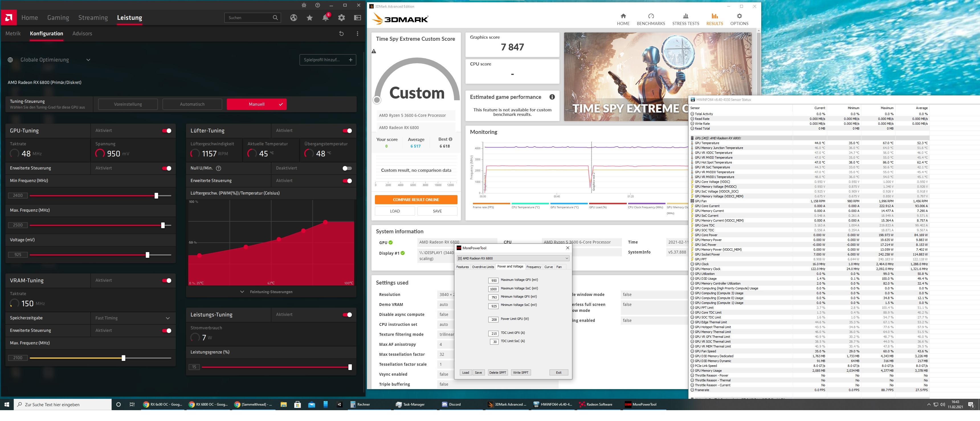This screenshot has height=421, width=980.
Task: Toggle GPU Erweiterte Steuerung switch
Action: click(167, 168)
